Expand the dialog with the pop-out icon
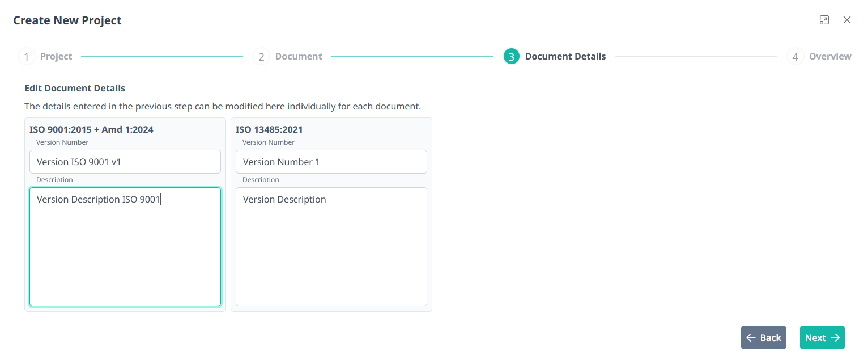Viewport: 868px width, 358px height. click(824, 20)
